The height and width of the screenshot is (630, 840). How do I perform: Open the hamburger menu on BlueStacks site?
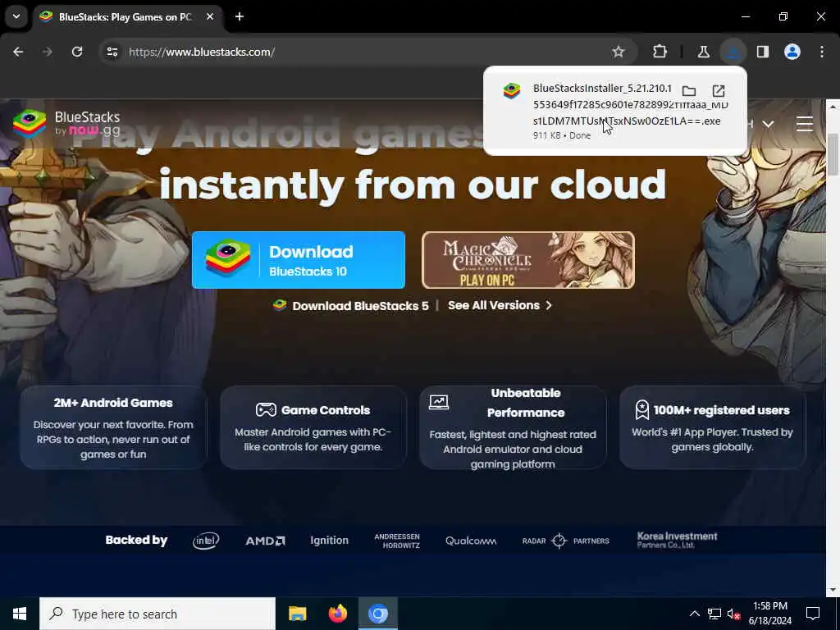click(804, 124)
